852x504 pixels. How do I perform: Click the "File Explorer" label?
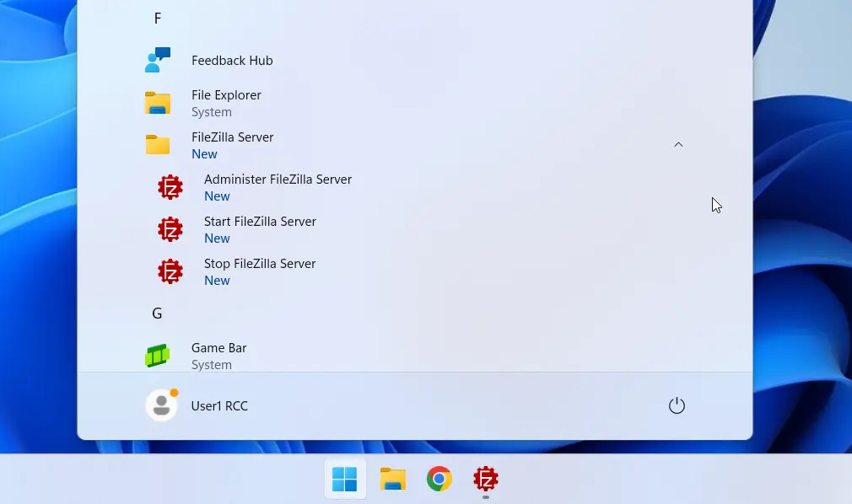(x=226, y=95)
